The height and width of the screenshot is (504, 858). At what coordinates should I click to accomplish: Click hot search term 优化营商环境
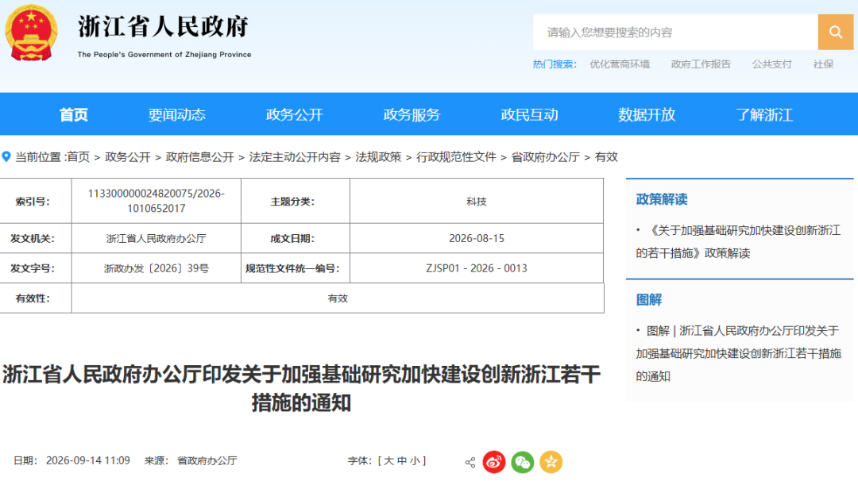pos(620,64)
